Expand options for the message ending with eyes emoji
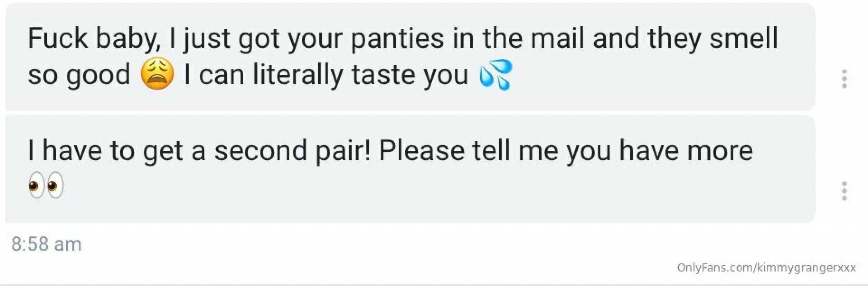This screenshot has width=868, height=286. (844, 191)
